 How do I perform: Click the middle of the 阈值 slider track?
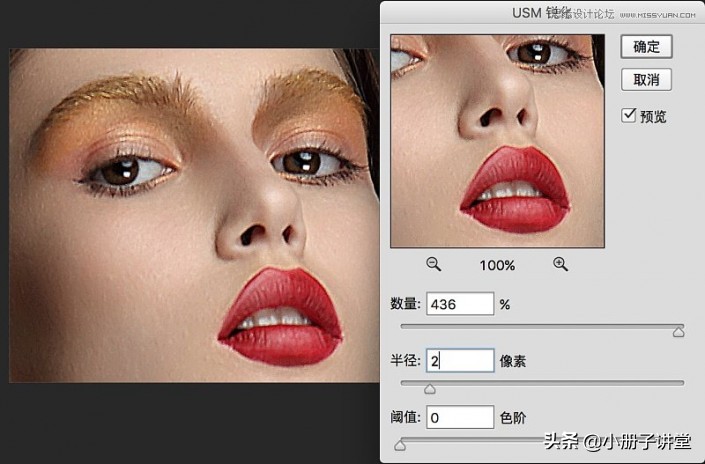(x=542, y=438)
